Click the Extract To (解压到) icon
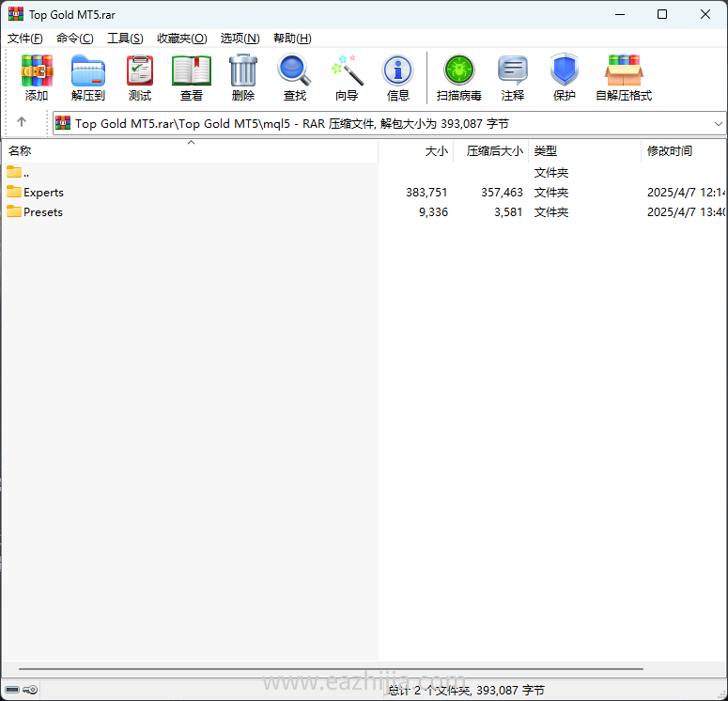728x701 pixels. [x=88, y=70]
